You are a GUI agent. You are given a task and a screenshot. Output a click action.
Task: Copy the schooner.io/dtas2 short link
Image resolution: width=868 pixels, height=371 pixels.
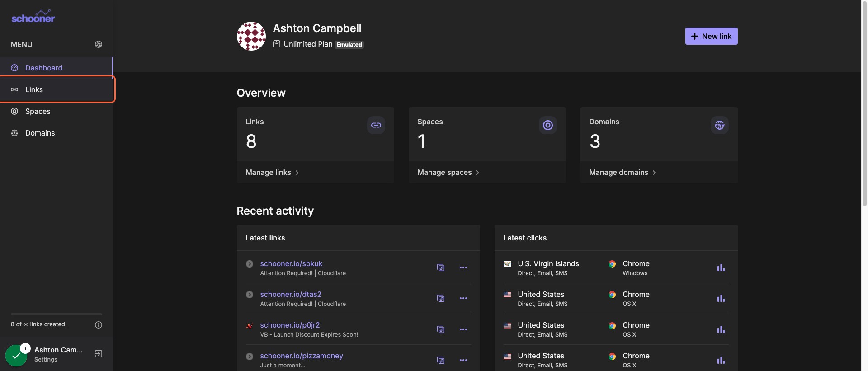point(441,298)
